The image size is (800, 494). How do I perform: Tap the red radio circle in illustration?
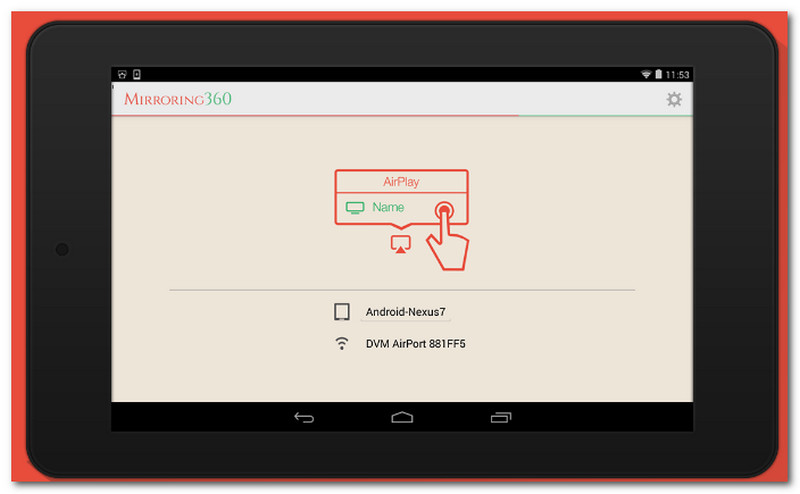[x=444, y=210]
